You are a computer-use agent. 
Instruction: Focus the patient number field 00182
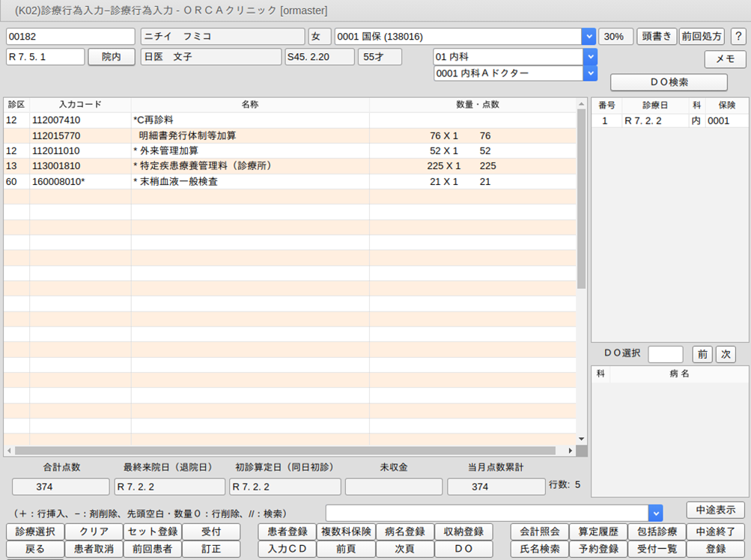(71, 37)
